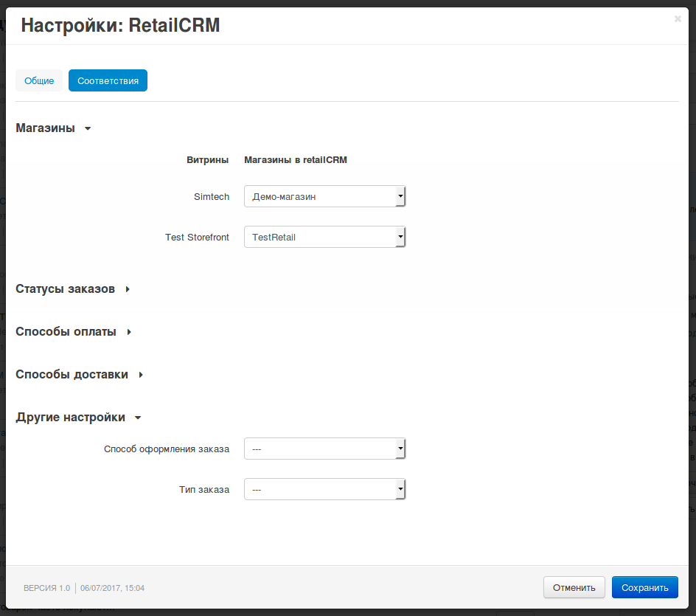696x616 pixels.
Task: Expand the Способы оплаты heading
Action: [x=66, y=332]
